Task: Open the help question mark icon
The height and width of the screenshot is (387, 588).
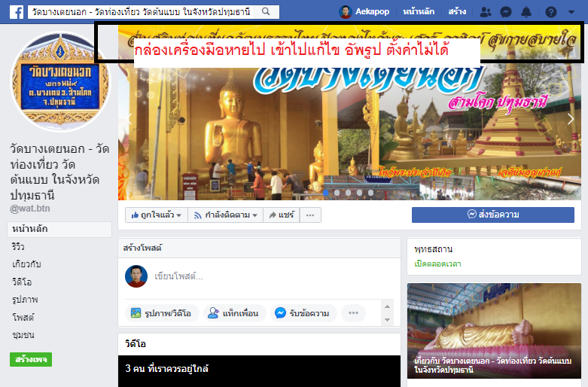Action: click(x=551, y=12)
